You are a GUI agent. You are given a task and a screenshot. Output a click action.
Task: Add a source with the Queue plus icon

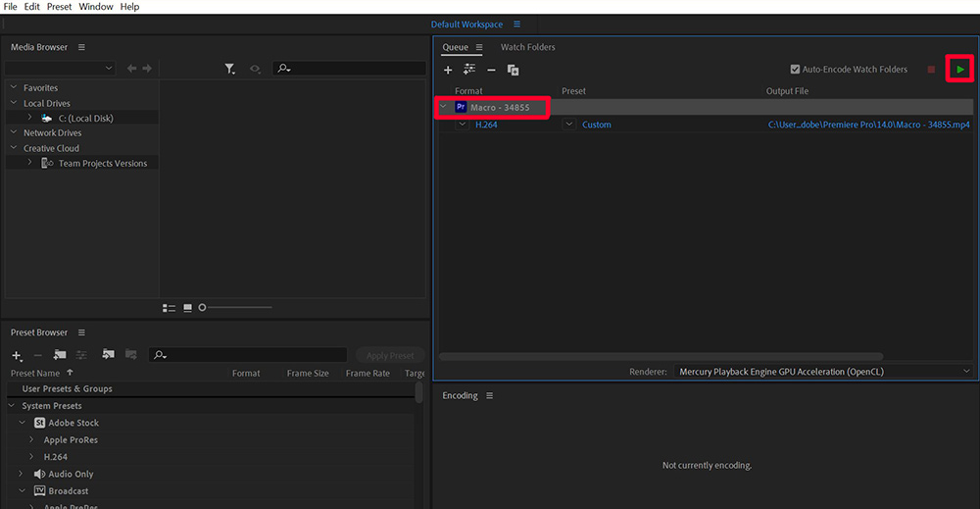click(x=448, y=70)
